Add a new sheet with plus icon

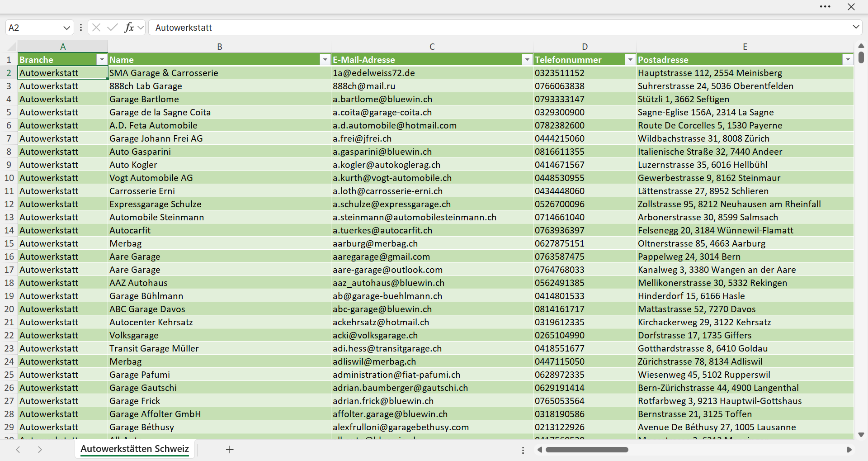point(230,449)
